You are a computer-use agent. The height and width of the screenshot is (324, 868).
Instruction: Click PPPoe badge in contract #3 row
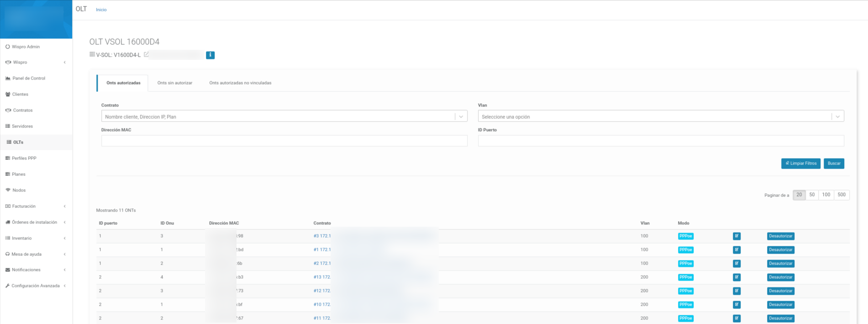685,236
